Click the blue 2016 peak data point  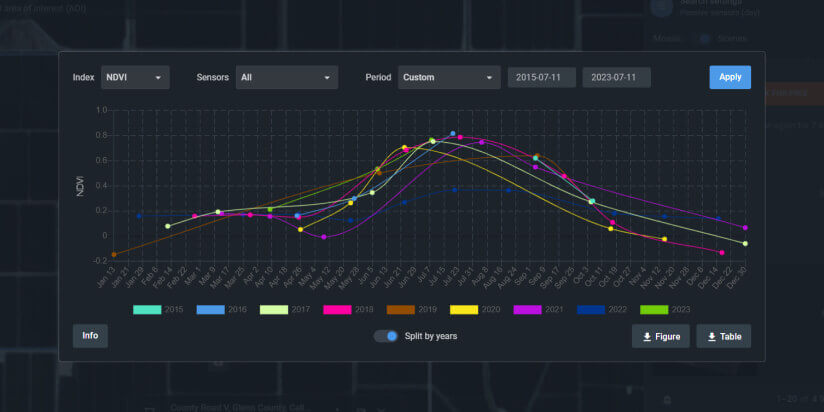pos(452,133)
